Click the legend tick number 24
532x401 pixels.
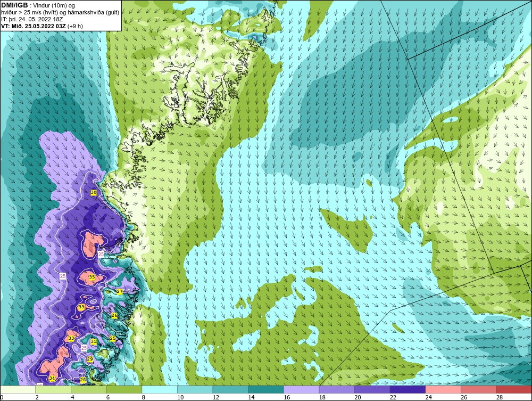coord(428,397)
